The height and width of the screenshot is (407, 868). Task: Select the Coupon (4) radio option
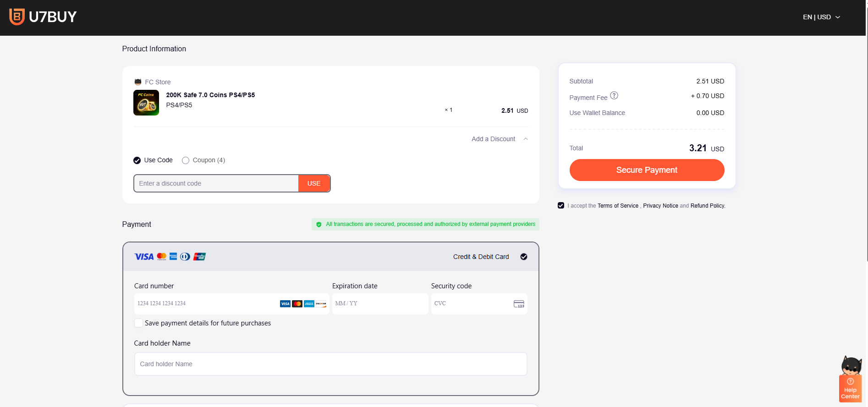pyautogui.click(x=186, y=160)
